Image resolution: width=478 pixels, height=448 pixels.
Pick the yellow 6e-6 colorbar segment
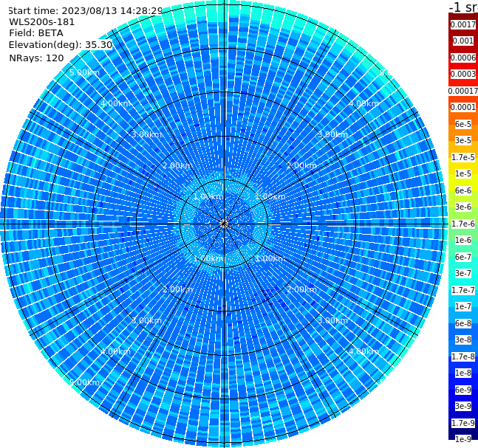(463, 190)
